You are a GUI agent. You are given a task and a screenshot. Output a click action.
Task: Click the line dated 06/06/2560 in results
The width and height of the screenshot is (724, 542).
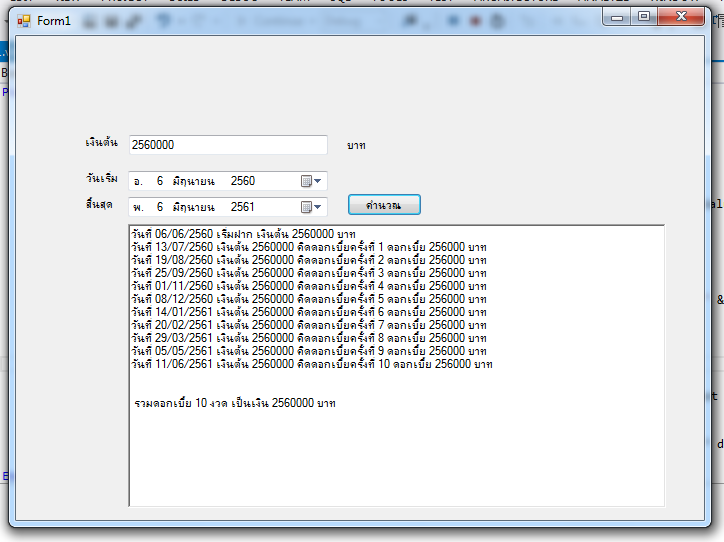(243, 234)
